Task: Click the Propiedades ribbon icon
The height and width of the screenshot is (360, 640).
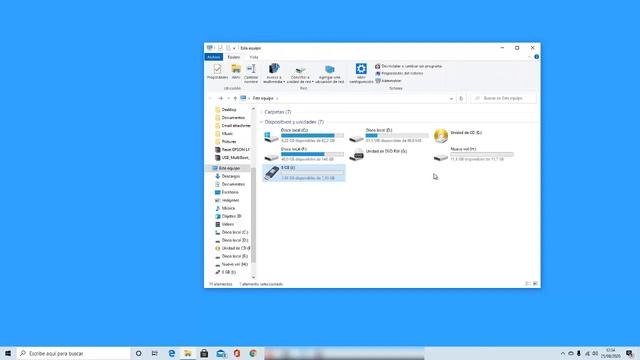Action: click(217, 69)
